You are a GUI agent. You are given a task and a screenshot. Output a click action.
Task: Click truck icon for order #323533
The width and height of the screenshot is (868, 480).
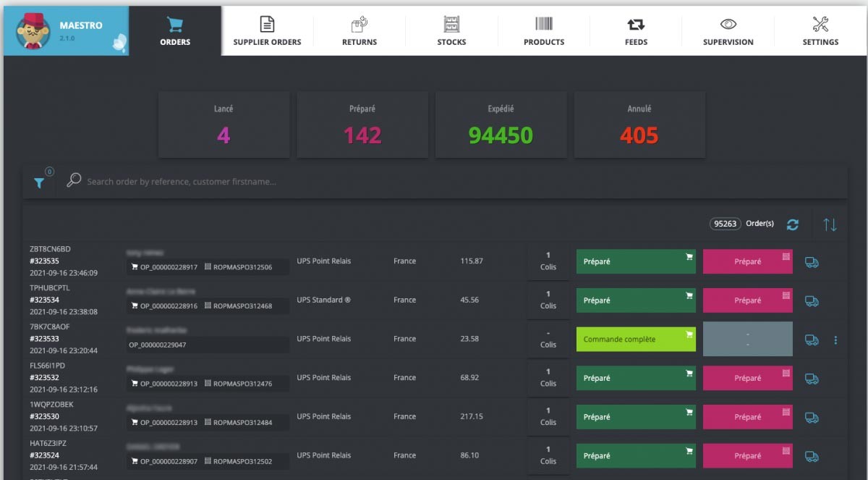(x=812, y=340)
